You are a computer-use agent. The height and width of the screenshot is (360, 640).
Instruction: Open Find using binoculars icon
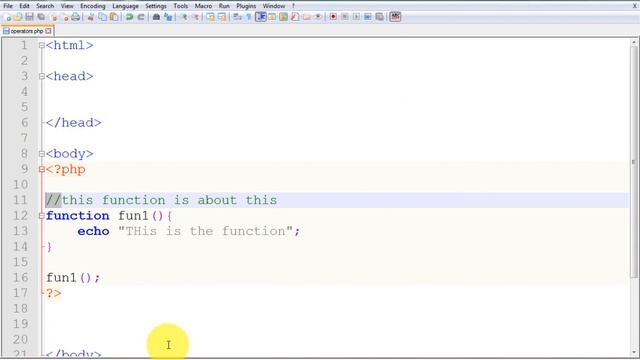click(156, 17)
